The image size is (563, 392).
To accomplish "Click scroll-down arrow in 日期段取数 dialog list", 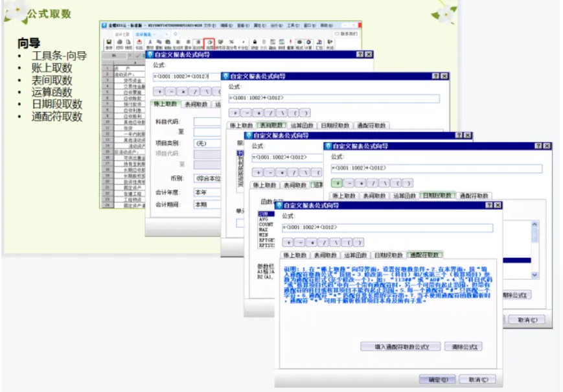I will pos(534,275).
